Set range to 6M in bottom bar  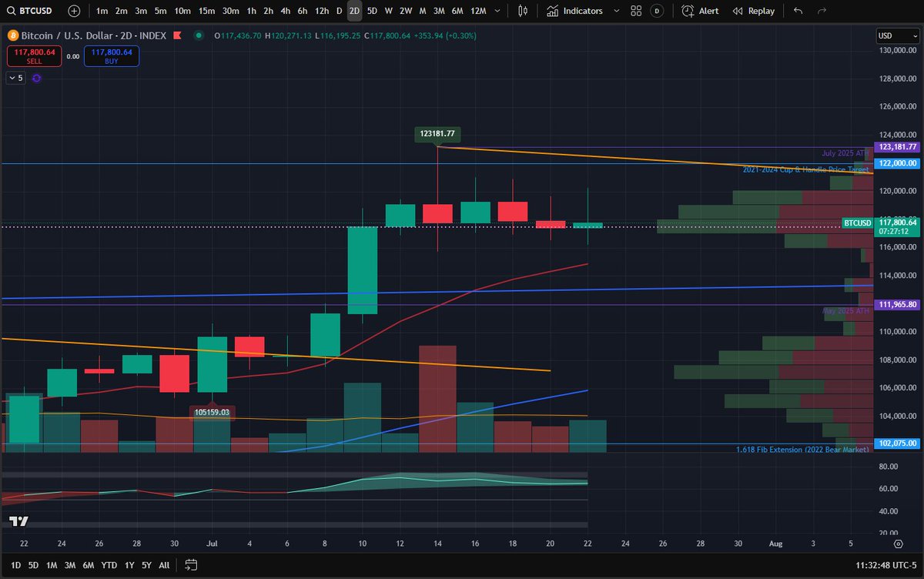[x=89, y=565]
